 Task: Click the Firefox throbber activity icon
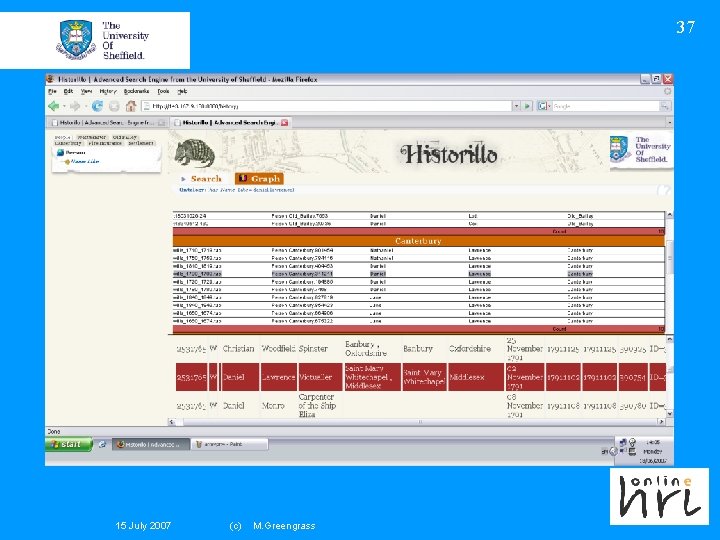coord(667,91)
